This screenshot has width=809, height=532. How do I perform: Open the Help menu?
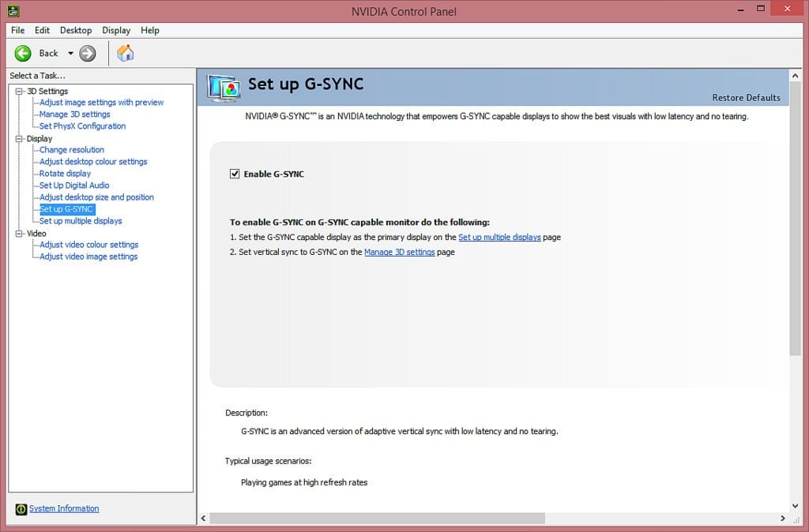(x=149, y=31)
